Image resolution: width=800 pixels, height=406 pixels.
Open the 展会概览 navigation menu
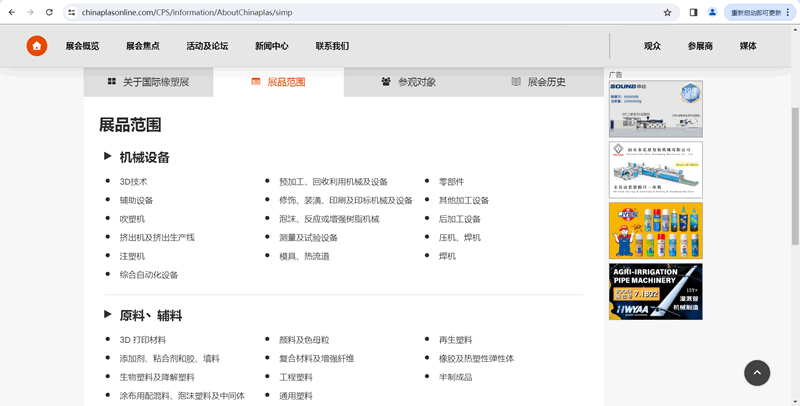point(82,46)
